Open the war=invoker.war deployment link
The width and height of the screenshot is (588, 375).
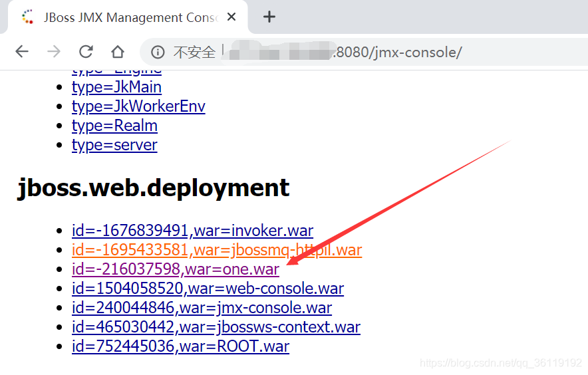click(192, 231)
